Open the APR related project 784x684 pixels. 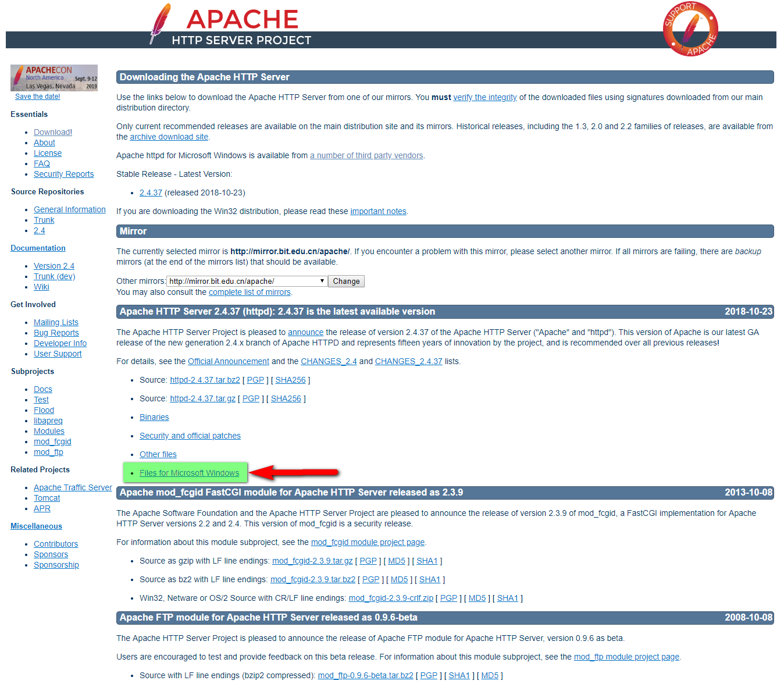[x=42, y=508]
